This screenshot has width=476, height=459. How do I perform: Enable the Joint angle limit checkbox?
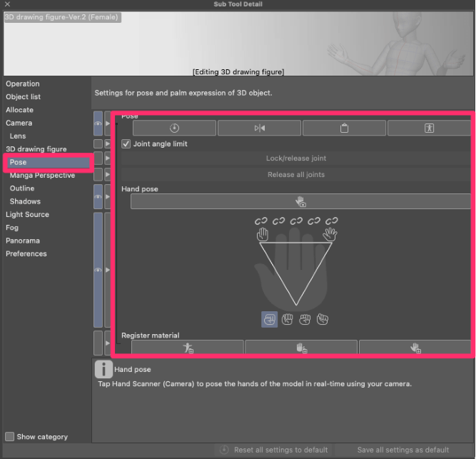(x=126, y=144)
